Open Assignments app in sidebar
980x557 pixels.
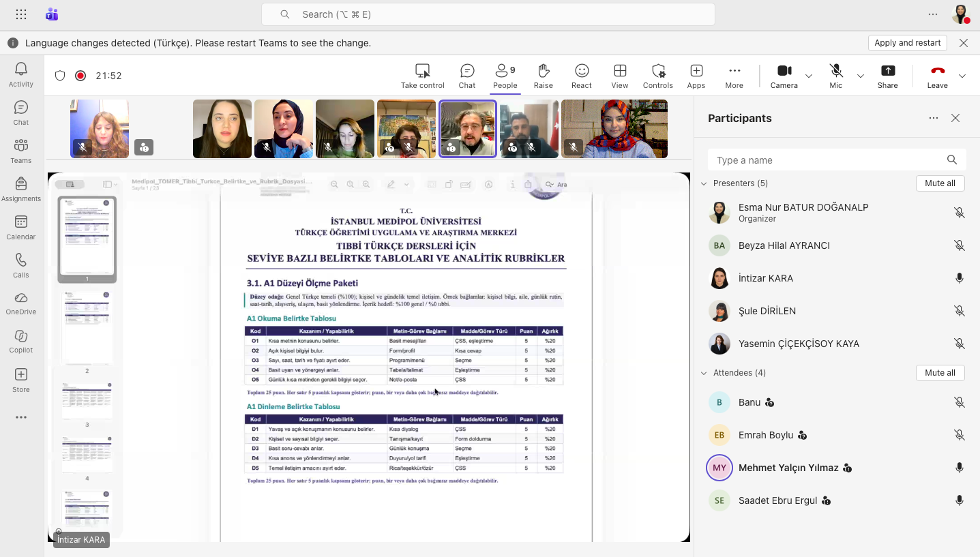21,189
